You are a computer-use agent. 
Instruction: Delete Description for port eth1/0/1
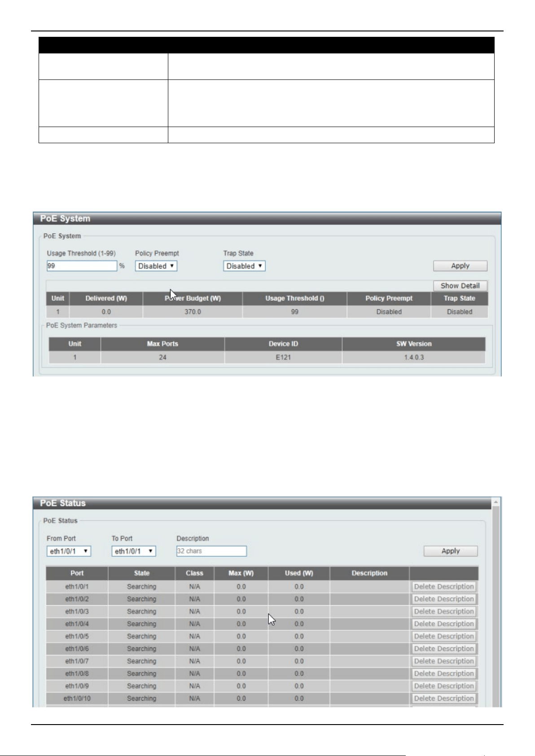[444, 587]
